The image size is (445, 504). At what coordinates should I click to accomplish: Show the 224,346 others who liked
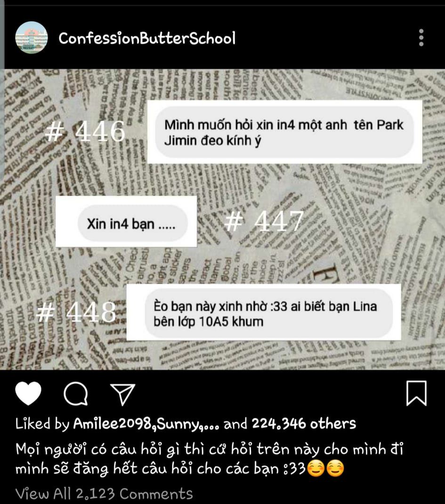(304, 424)
